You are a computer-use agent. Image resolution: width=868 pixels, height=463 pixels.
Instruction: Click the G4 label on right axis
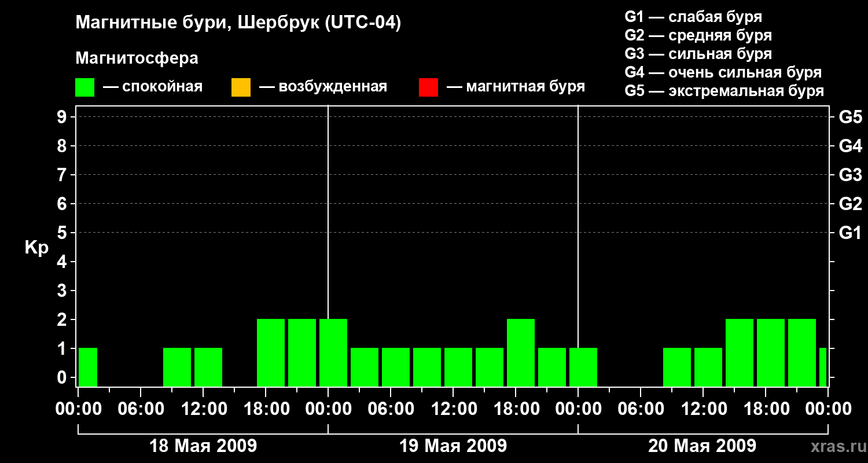point(851,146)
